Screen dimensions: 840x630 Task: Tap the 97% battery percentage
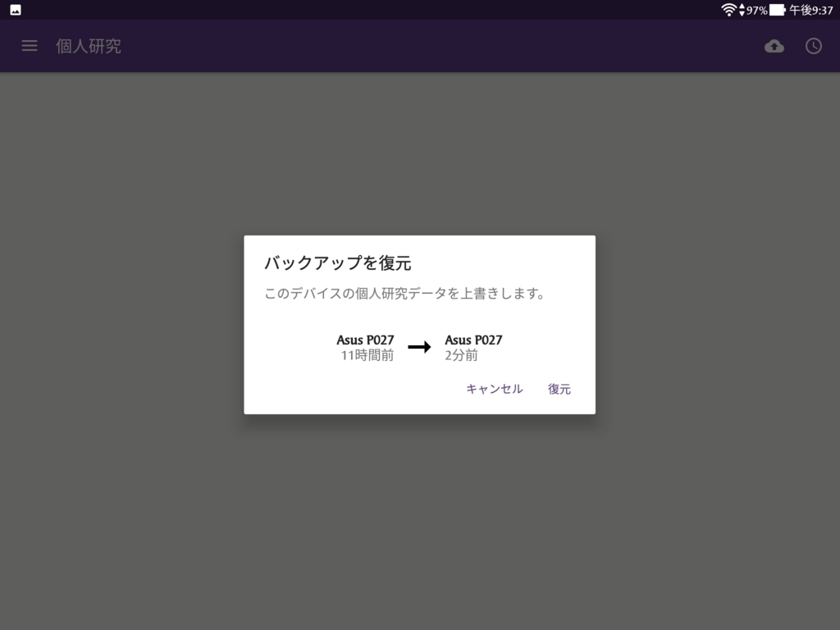tap(757, 10)
